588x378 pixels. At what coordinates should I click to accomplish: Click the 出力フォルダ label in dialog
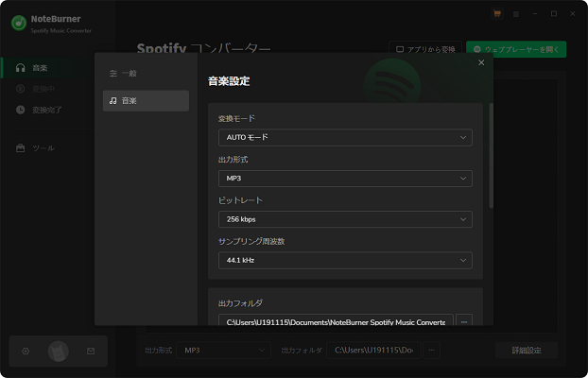[x=240, y=303]
